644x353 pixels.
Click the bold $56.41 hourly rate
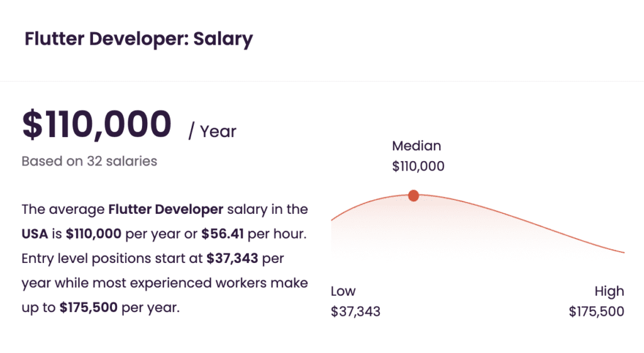[x=222, y=234]
